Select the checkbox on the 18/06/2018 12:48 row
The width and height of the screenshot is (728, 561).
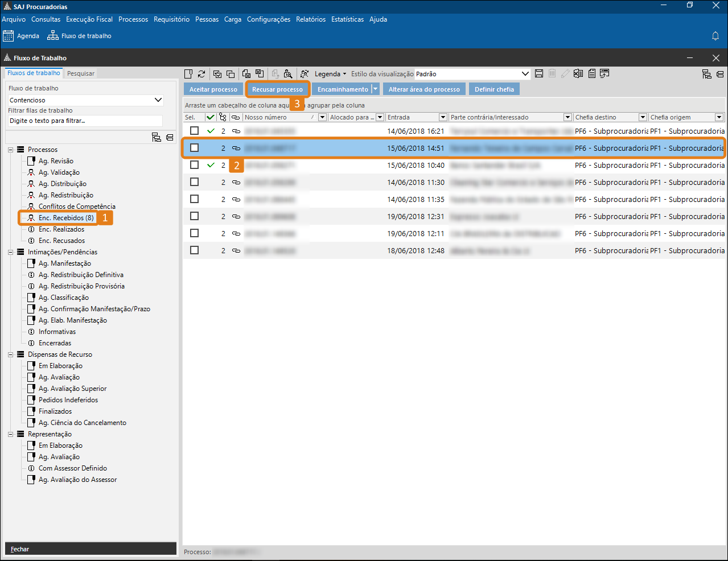(x=195, y=250)
